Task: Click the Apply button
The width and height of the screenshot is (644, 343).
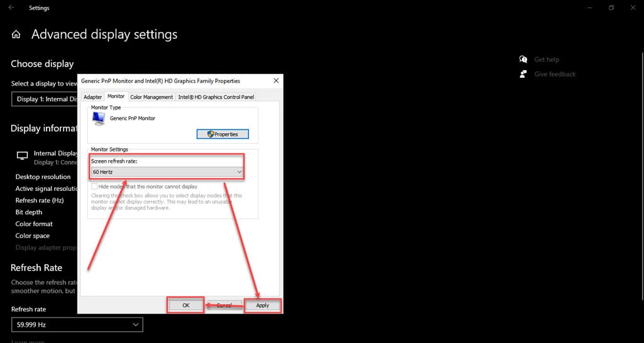Action: coord(262,305)
